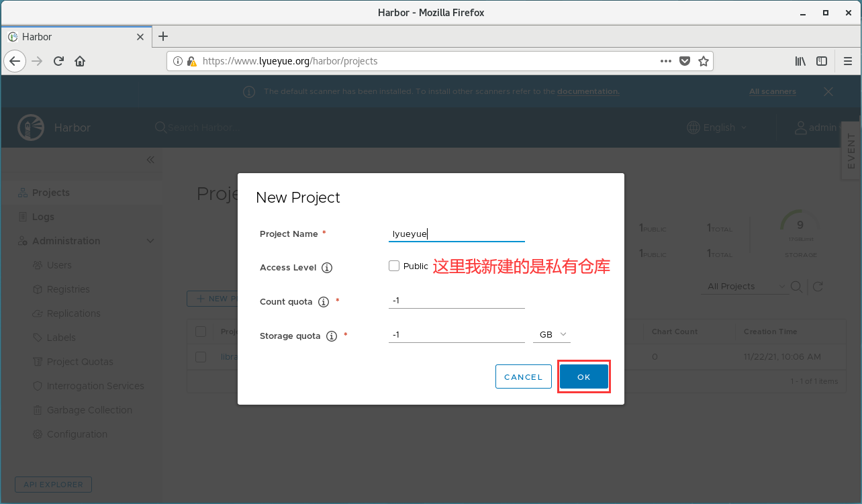
Task: Click the Chart Count column header
Action: [x=675, y=332]
